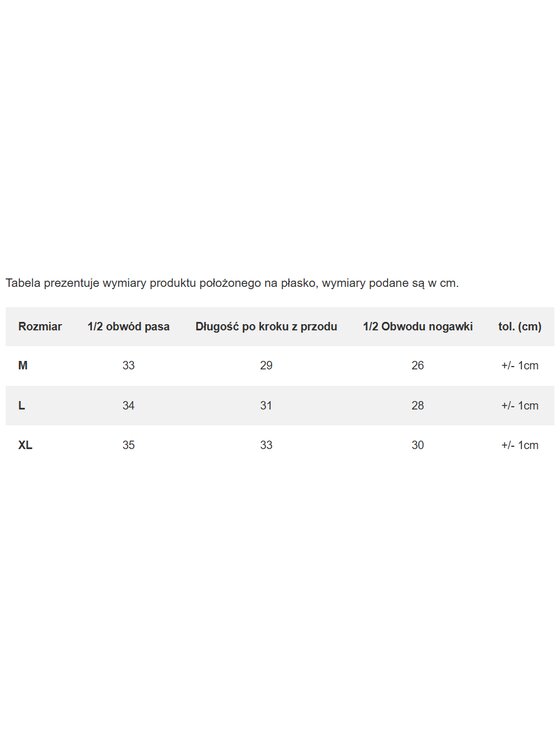Click inseam value 31 for size L
The width and height of the screenshot is (560, 746).
pyautogui.click(x=266, y=405)
